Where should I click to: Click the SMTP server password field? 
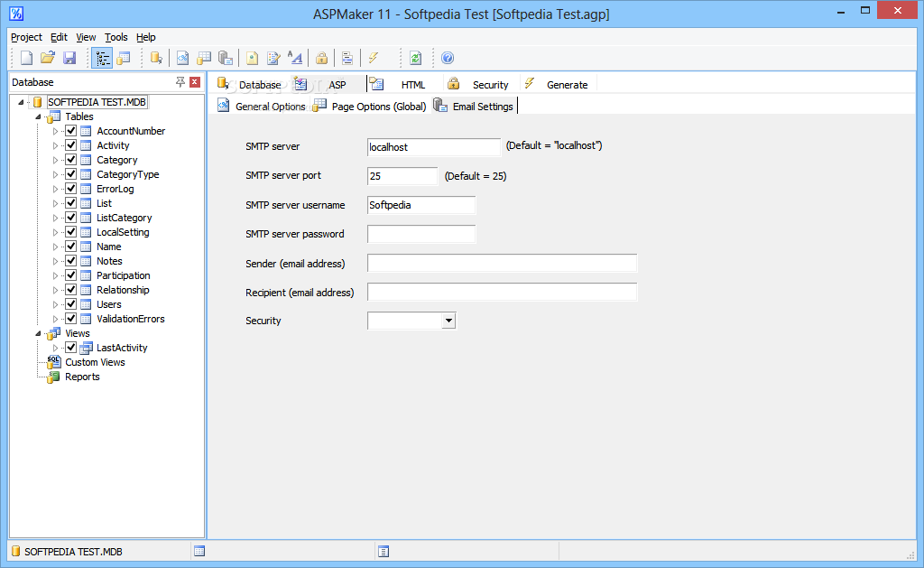(x=421, y=234)
